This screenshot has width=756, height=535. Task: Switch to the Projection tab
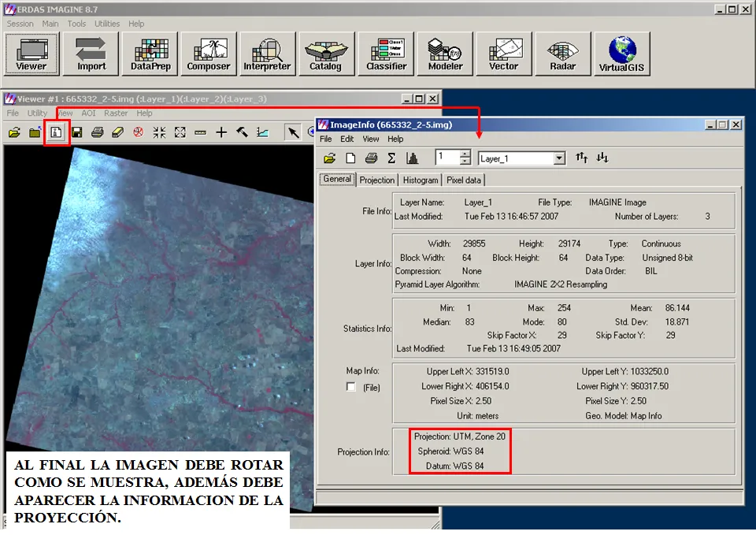pyautogui.click(x=377, y=180)
